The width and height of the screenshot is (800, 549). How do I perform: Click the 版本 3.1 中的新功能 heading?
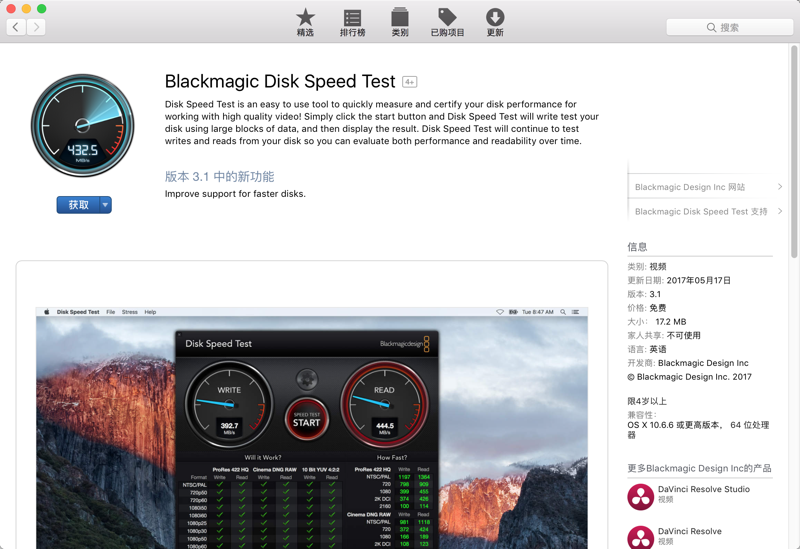click(219, 177)
